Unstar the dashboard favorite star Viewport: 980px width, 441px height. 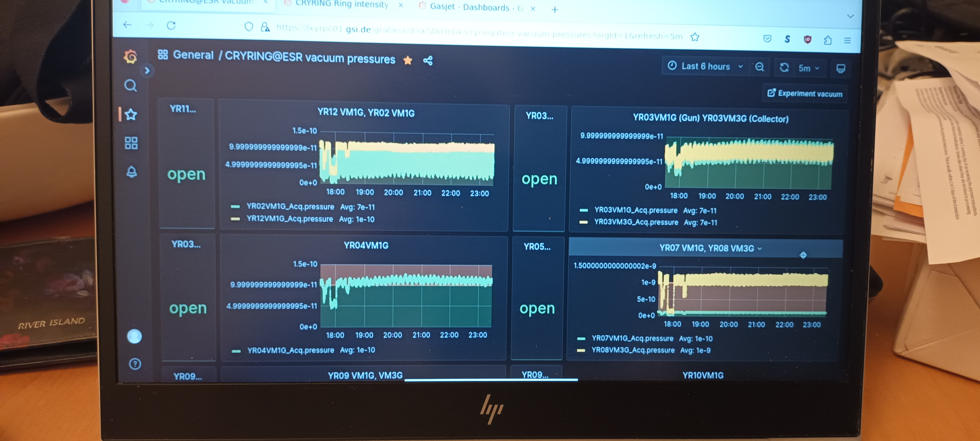(407, 60)
